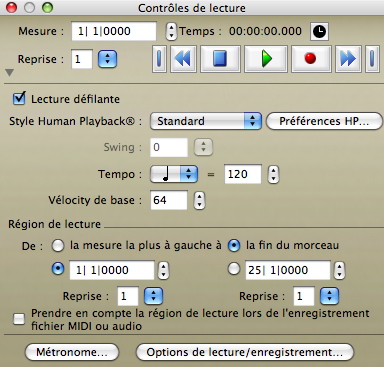Jump to end with the last transport button
384x367 pixels.
(x=372, y=59)
